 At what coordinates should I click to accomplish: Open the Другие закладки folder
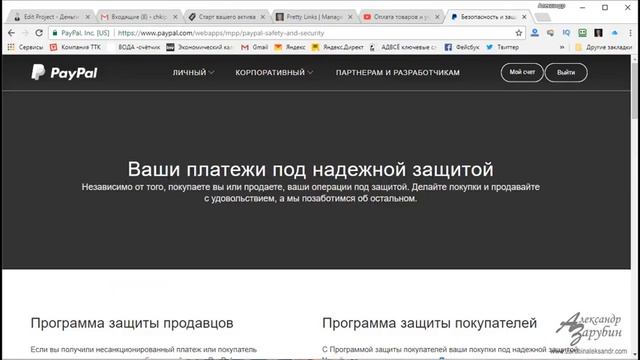(x=603, y=47)
